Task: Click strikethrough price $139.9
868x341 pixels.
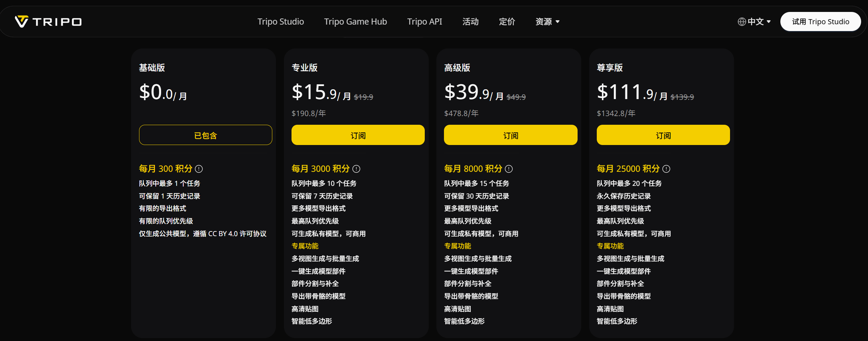Action: coord(682,97)
